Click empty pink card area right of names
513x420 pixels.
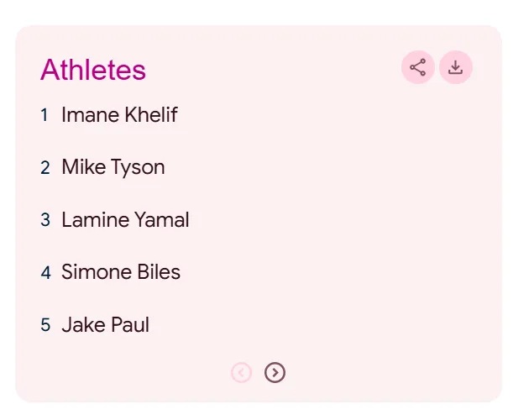[353, 218]
